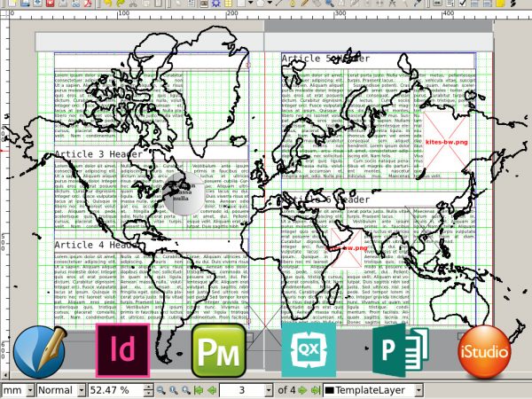Click the zoom level spinner arrows
Image resolution: width=532 pixels, height=399 pixels.
point(148,390)
